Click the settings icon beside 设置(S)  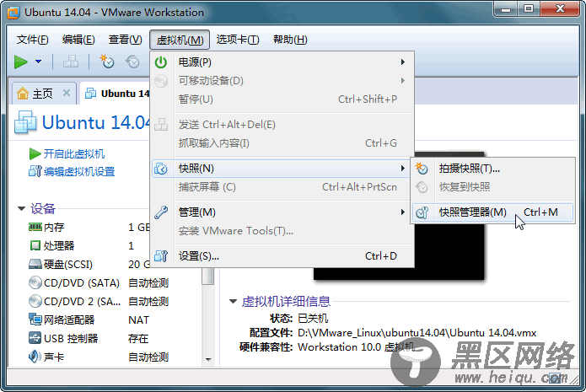(161, 256)
